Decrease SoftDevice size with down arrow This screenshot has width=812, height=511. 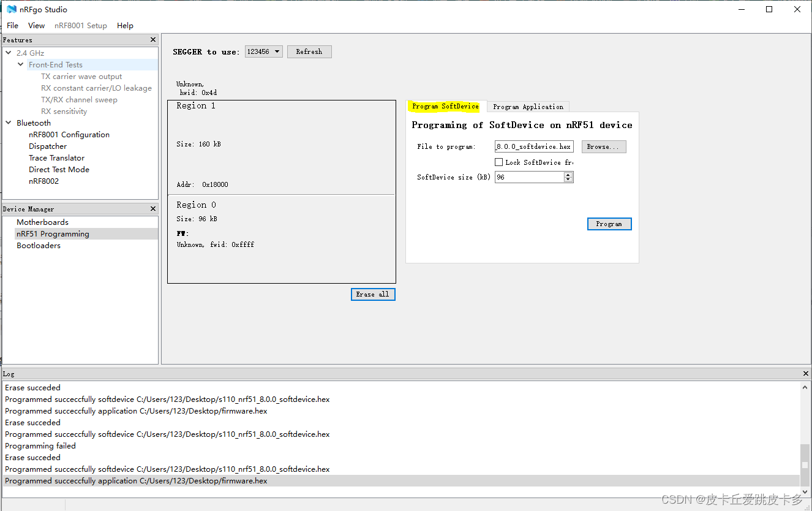point(568,180)
